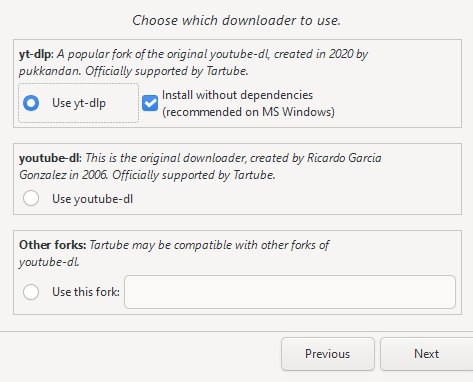Click the bold "yt-dlp" section title
The width and height of the screenshot is (473, 382).
[x=36, y=54]
